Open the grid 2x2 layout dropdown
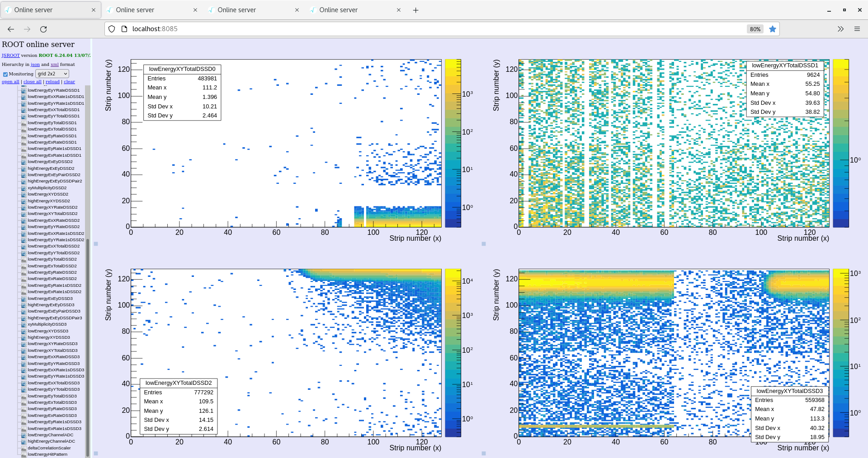868x458 pixels. coord(52,74)
